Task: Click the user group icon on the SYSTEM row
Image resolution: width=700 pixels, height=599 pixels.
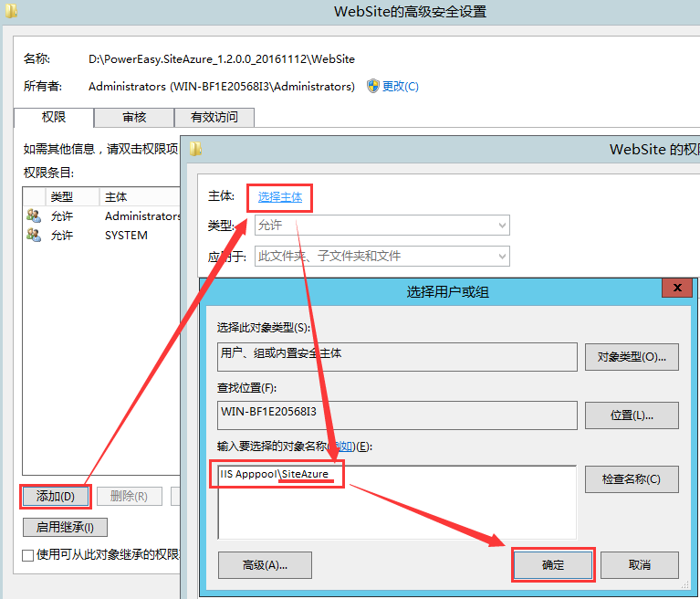Action: tap(34, 235)
